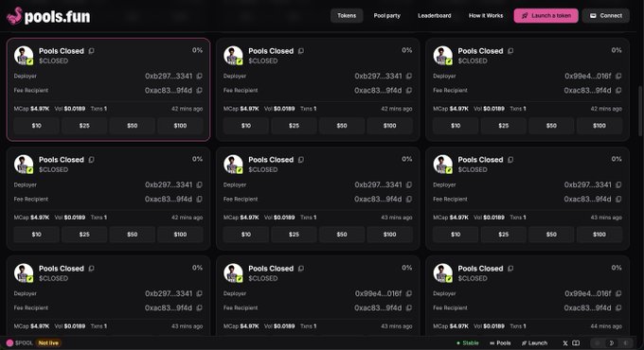644x350 pixels.
Task: Select 0x99e4...016f address in the 44 mins ago card
Action: tap(588, 293)
